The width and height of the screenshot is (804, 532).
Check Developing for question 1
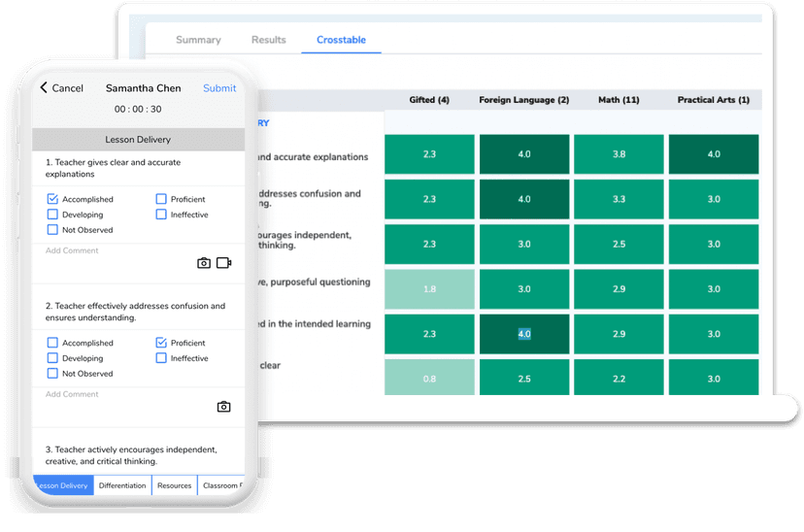[x=52, y=215]
